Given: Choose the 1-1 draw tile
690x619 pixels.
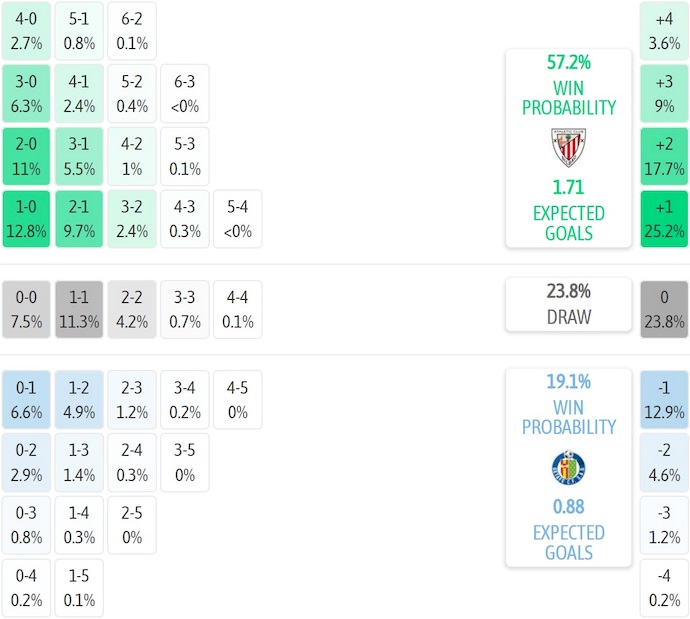Looking at the screenshot, I should 79,309.
